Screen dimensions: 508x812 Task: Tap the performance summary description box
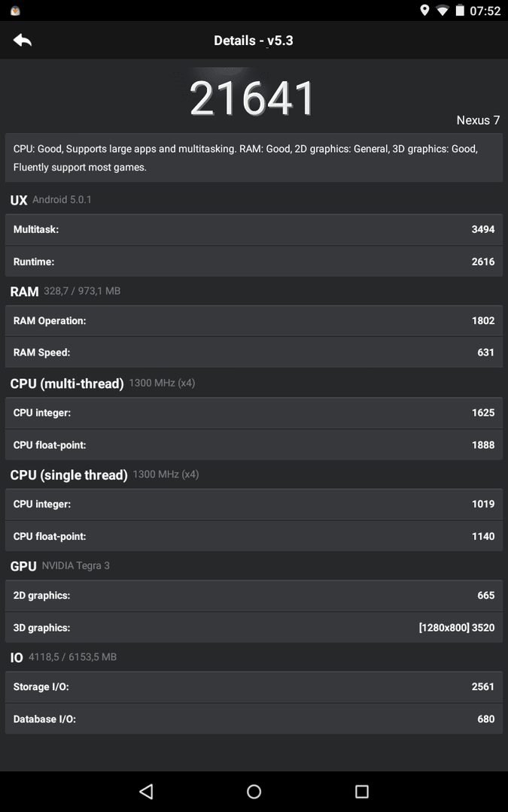(254, 158)
